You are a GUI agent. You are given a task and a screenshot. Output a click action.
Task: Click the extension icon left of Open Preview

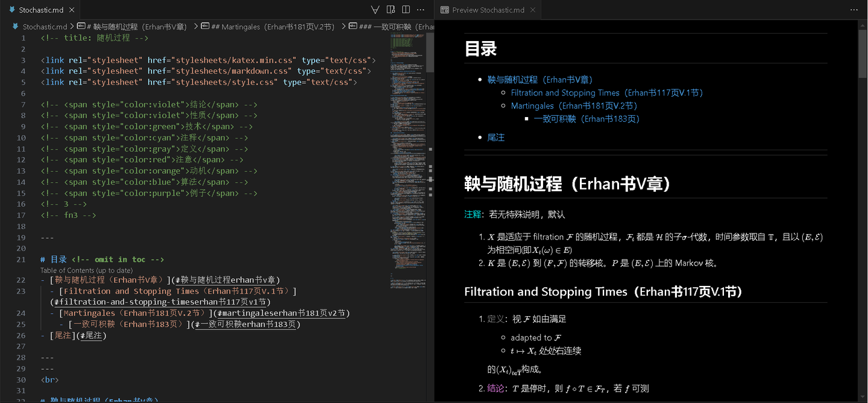pos(375,10)
